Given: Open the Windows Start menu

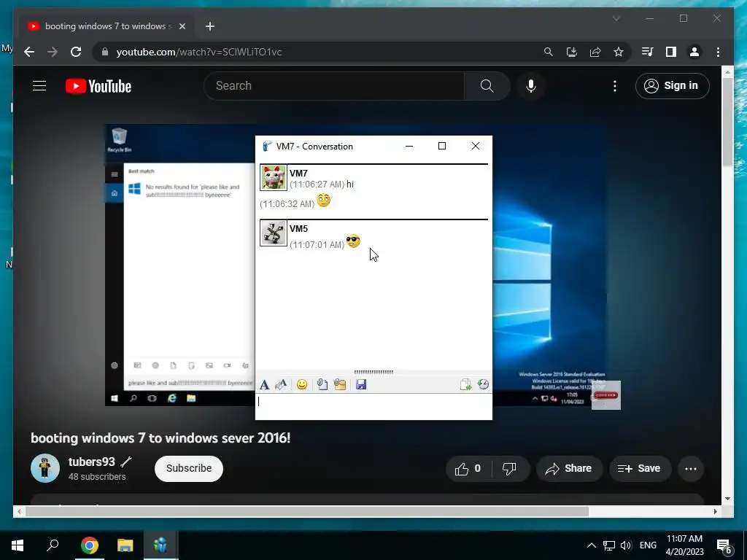Looking at the screenshot, I should pyautogui.click(x=18, y=545).
